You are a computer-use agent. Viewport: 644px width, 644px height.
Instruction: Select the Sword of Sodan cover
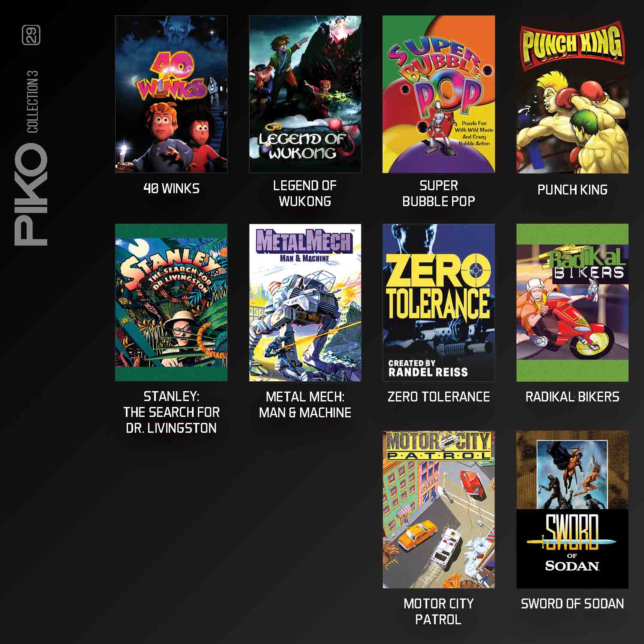pos(572,510)
